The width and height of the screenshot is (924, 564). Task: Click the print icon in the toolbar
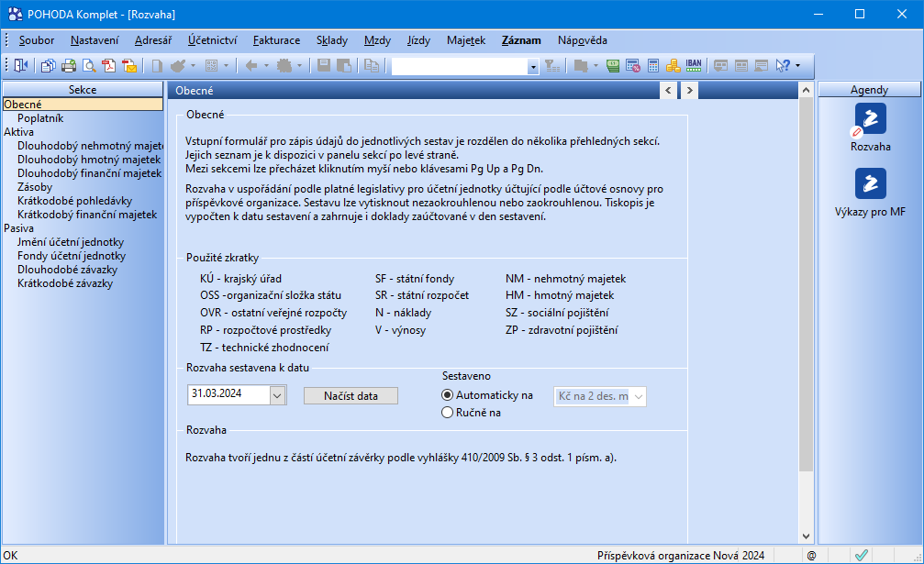(69, 66)
